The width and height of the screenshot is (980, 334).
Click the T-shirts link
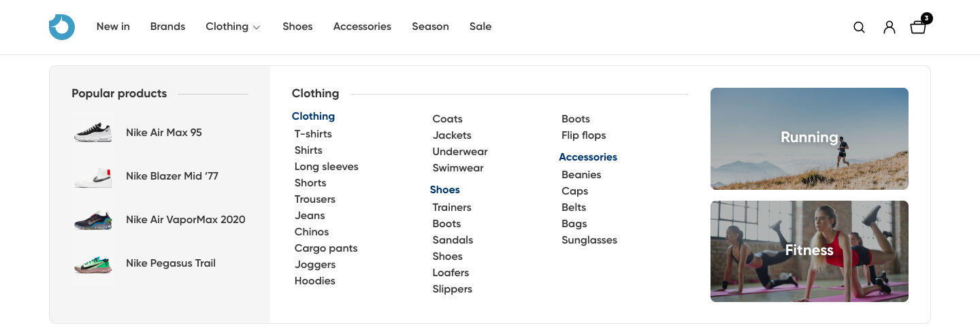313,134
